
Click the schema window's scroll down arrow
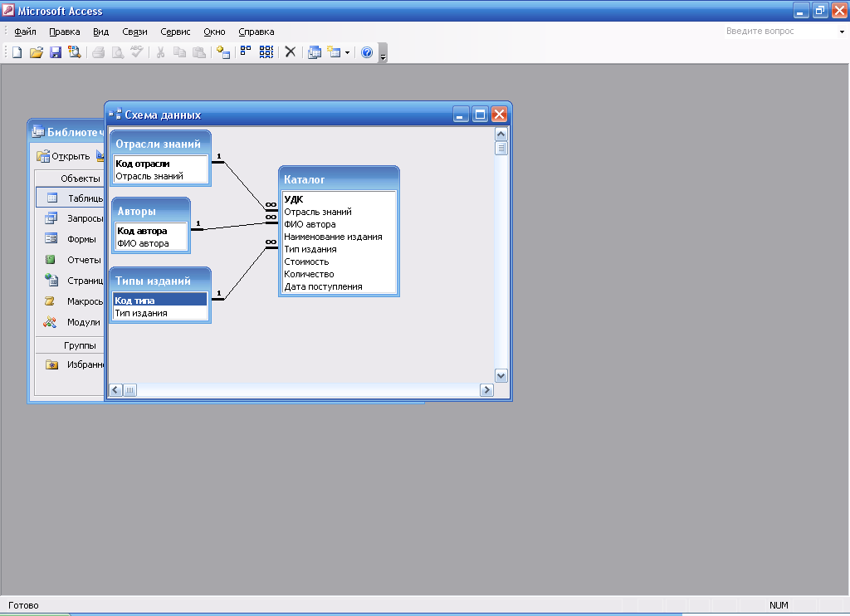501,375
